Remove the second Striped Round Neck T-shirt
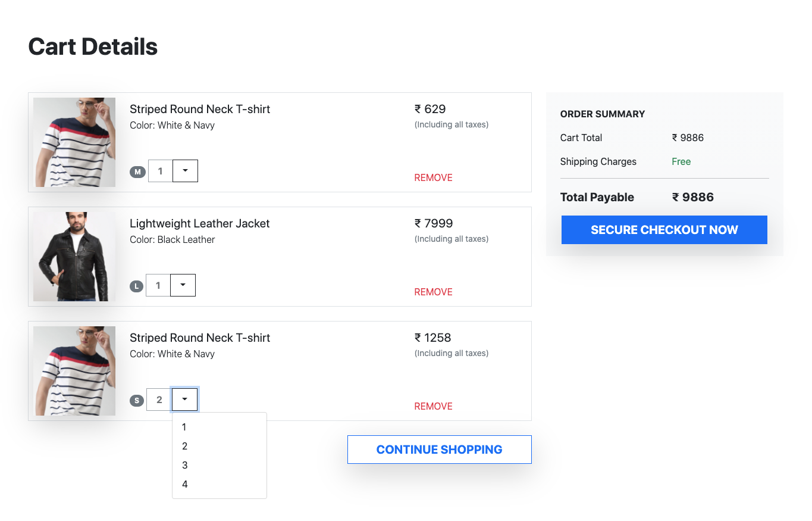 coord(433,405)
